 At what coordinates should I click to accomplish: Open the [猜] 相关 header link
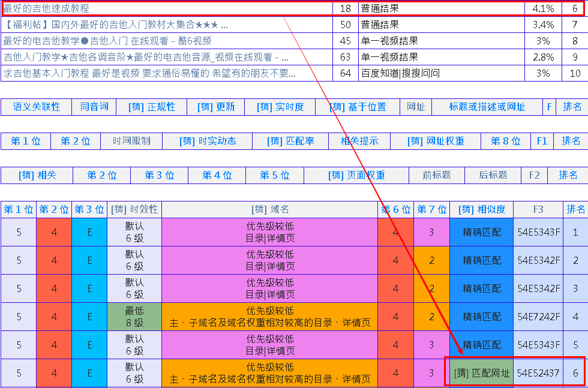point(37,175)
